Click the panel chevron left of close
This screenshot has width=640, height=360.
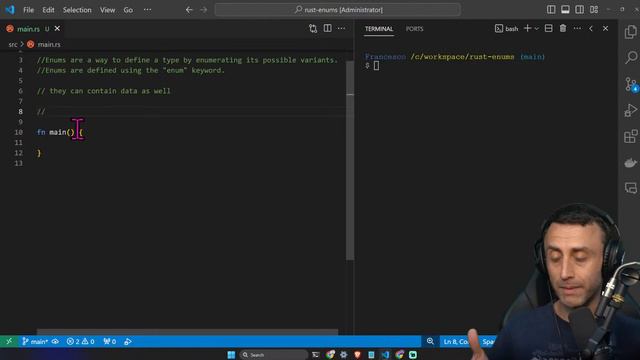pos(591,29)
